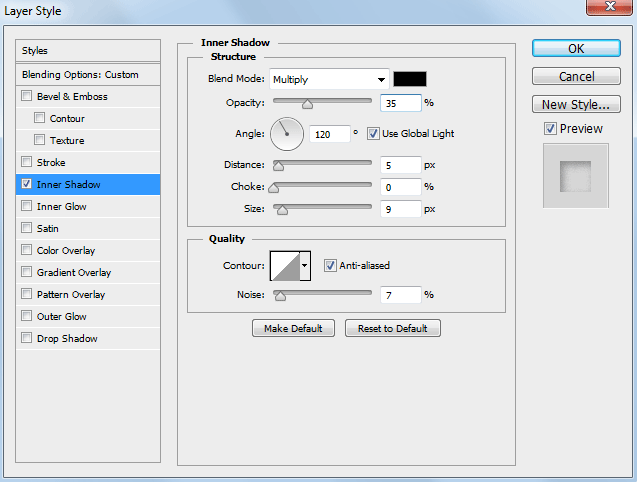Click the Choke slider handle

274,188
